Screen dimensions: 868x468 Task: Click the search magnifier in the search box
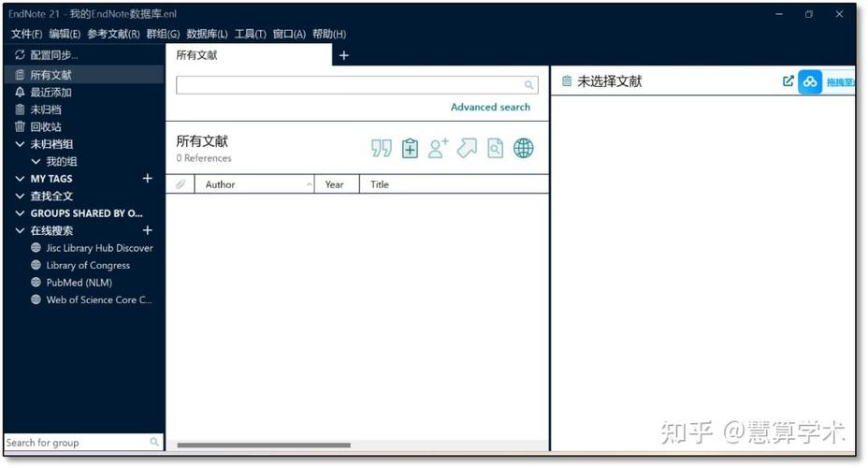tap(528, 85)
